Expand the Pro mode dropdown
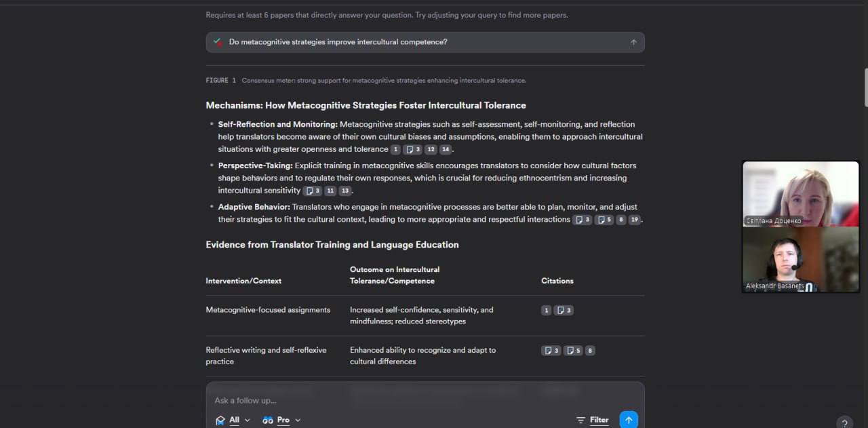Screen dimensions: 868x428 298,421
